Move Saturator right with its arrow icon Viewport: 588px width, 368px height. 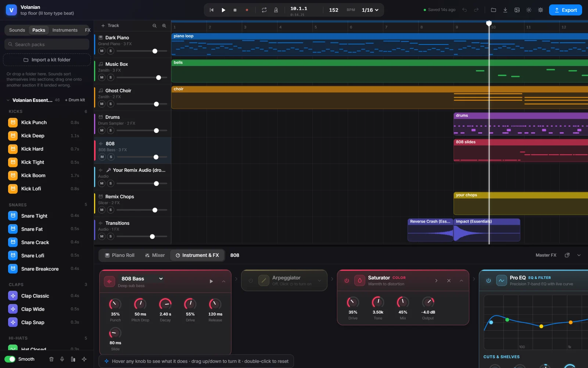click(436, 280)
